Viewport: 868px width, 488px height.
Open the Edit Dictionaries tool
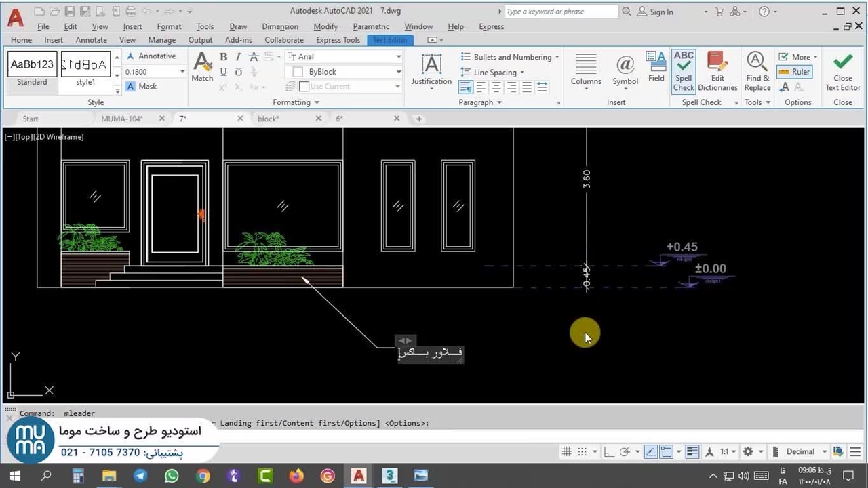pyautogui.click(x=717, y=71)
